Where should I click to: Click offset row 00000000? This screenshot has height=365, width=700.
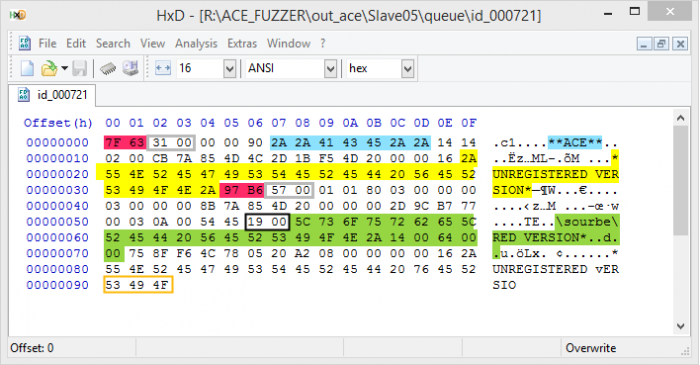(x=57, y=143)
